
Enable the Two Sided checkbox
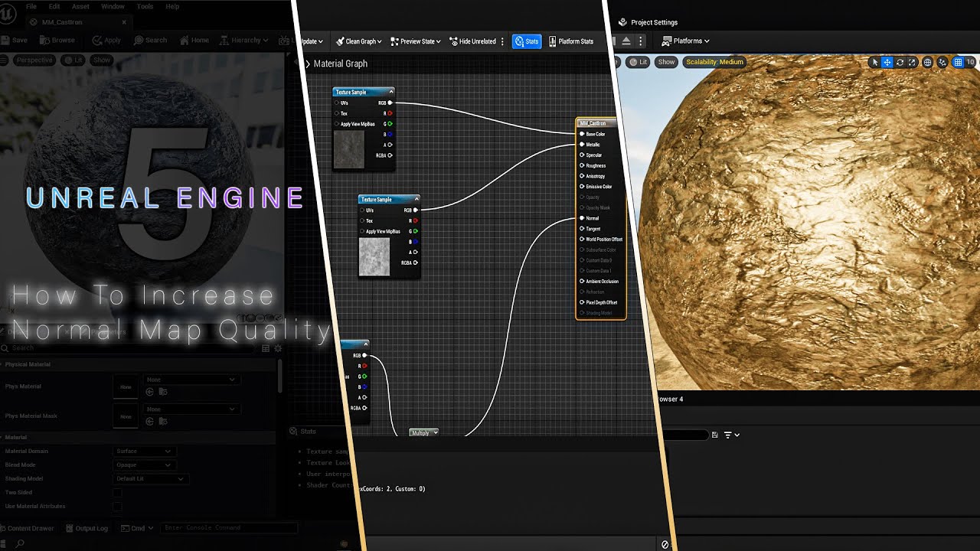(x=117, y=492)
